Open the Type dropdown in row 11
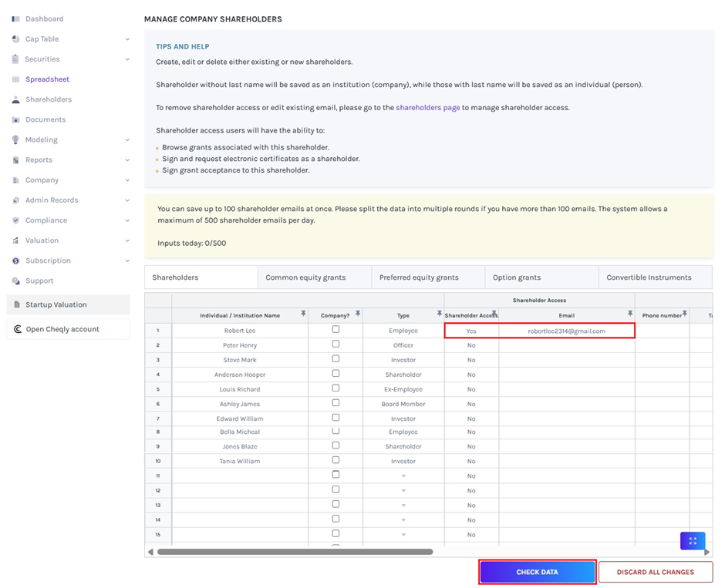 click(403, 476)
